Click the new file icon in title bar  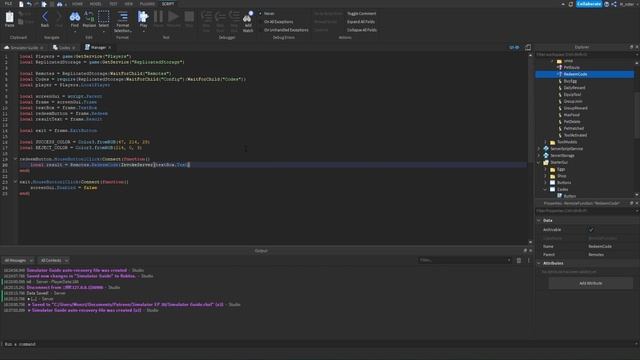click(x=21, y=4)
